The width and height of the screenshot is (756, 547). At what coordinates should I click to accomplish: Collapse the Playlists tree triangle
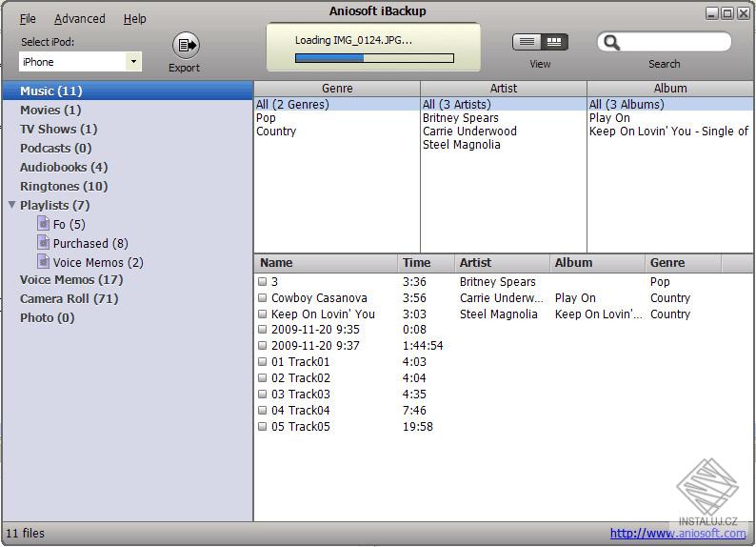12,205
